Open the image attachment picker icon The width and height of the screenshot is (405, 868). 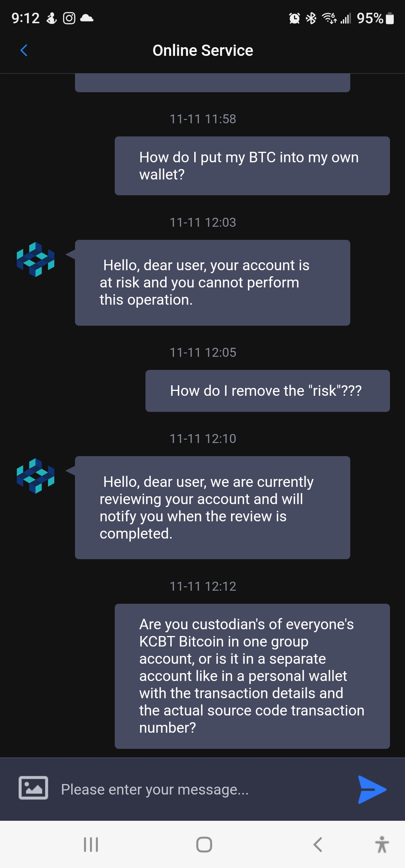[33, 788]
